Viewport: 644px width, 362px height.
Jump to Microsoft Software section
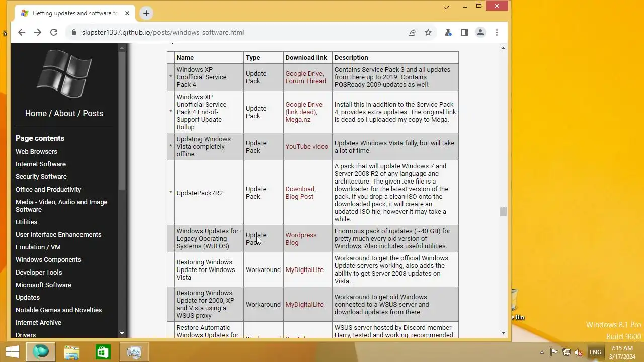coord(43,285)
